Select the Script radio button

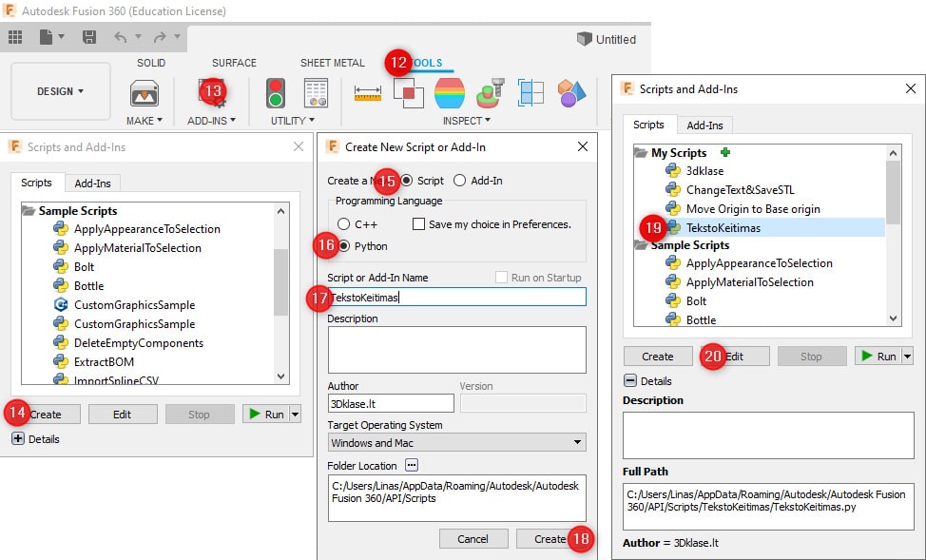(x=406, y=181)
